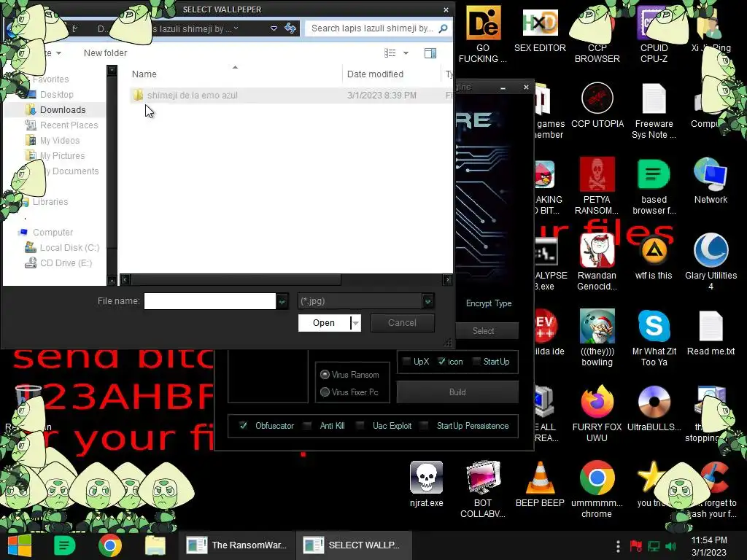Toggle the preview pane icon
Image resolution: width=747 pixels, height=560 pixels.
[430, 52]
